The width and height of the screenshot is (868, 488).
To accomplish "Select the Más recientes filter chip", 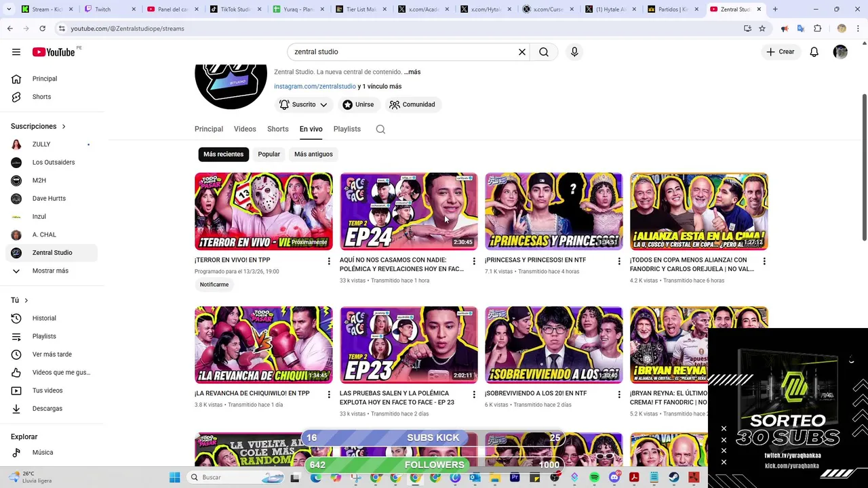I will click(223, 155).
